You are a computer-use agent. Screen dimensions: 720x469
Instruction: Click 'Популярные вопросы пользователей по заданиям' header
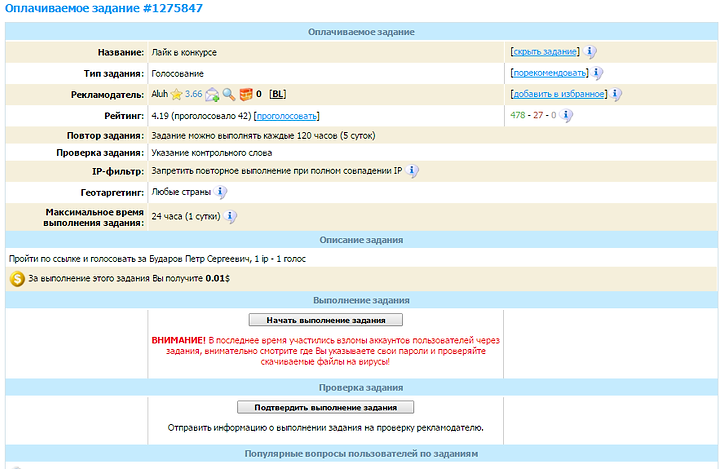tap(361, 454)
